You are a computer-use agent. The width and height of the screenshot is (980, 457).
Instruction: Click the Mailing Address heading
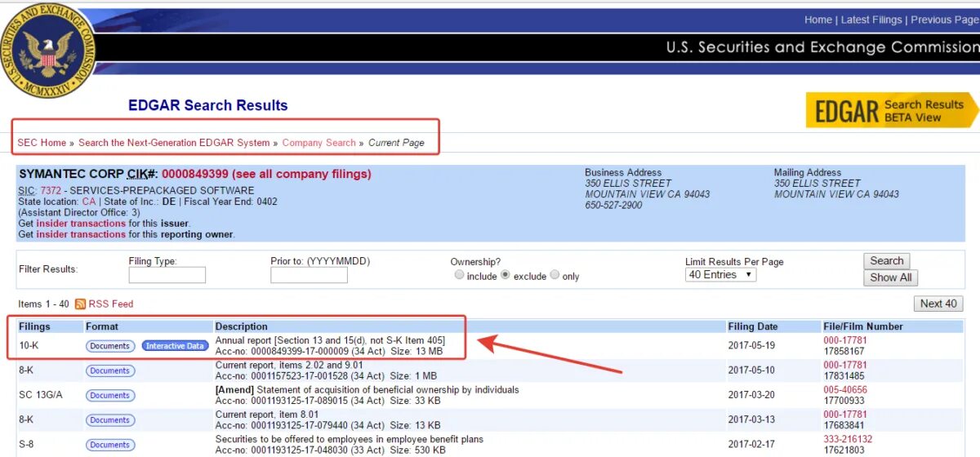[x=808, y=173]
